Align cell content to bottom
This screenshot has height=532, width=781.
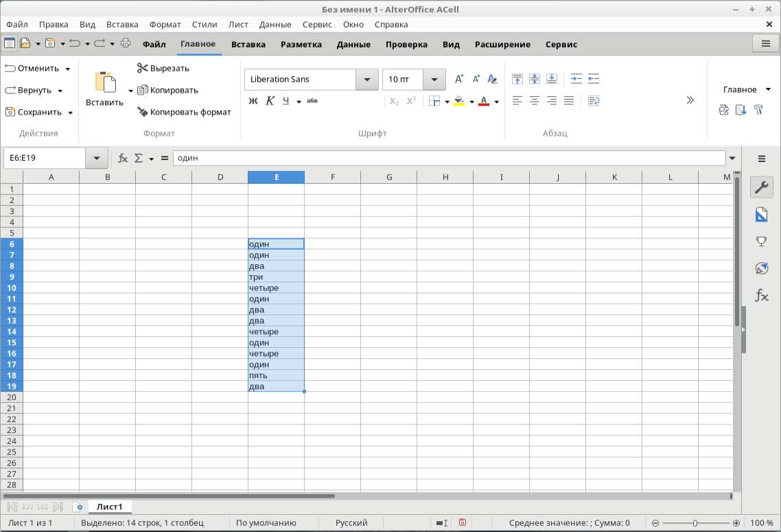coord(551,79)
